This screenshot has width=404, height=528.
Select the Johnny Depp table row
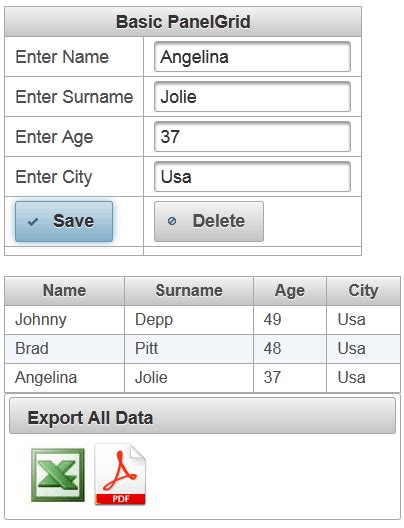pos(202,320)
